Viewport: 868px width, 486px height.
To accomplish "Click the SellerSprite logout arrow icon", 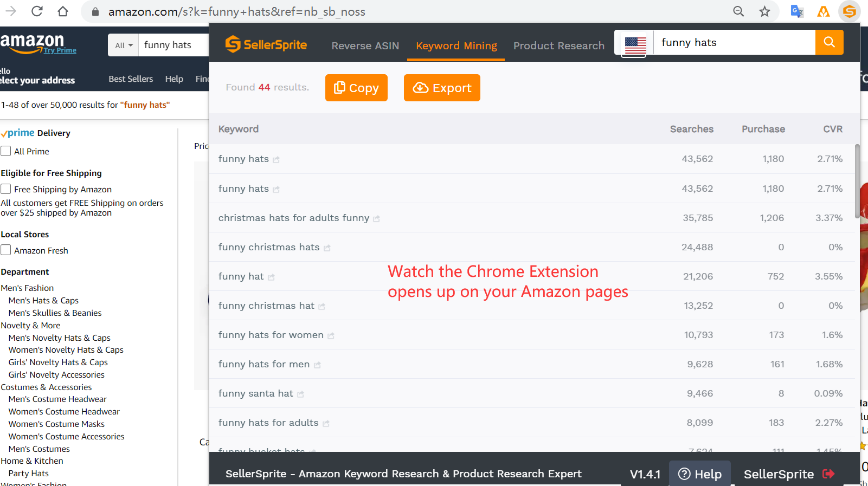I will tap(828, 474).
